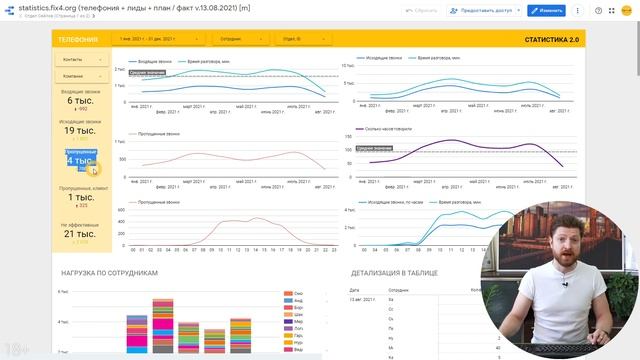
Task: Click Сколько часов говорили legend entry
Action: click(384, 129)
